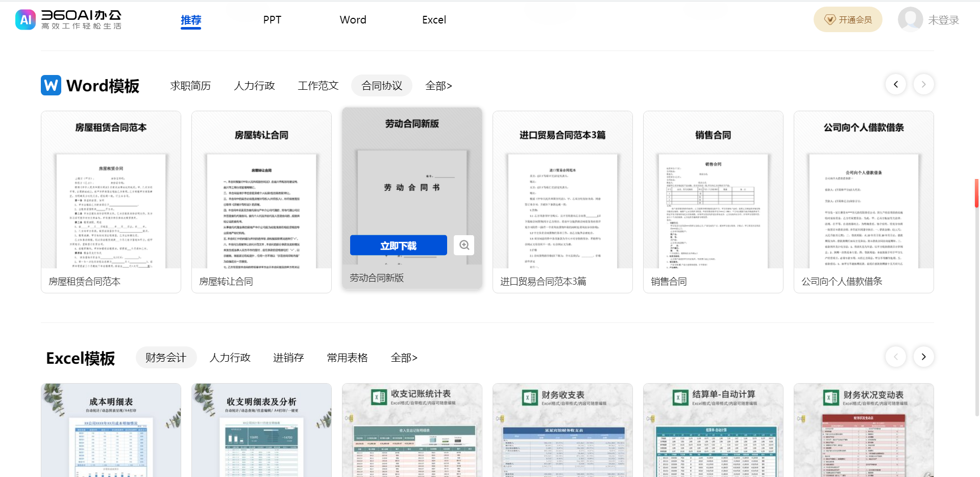Viewport: 980px width, 477px height.
Task: Click the blue Word W icon
Action: [51, 85]
